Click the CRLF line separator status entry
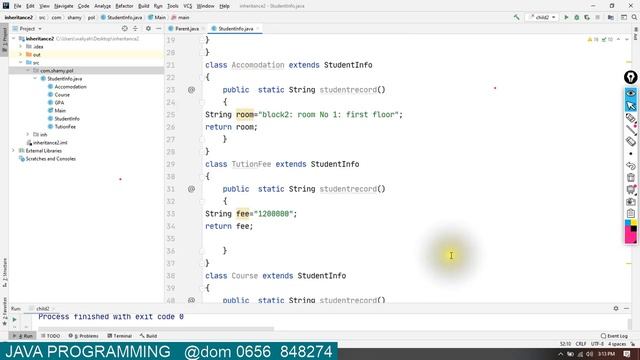 click(x=581, y=344)
